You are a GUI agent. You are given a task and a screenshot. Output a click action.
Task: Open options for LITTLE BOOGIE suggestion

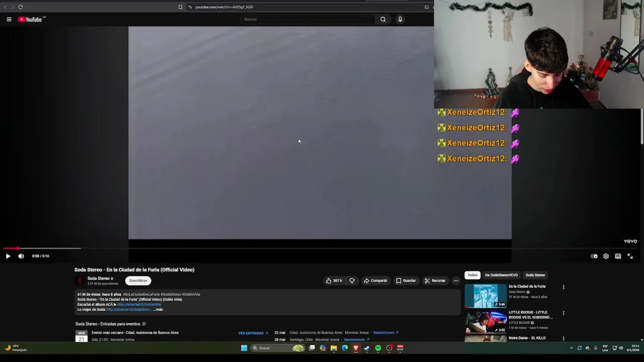[563, 313]
